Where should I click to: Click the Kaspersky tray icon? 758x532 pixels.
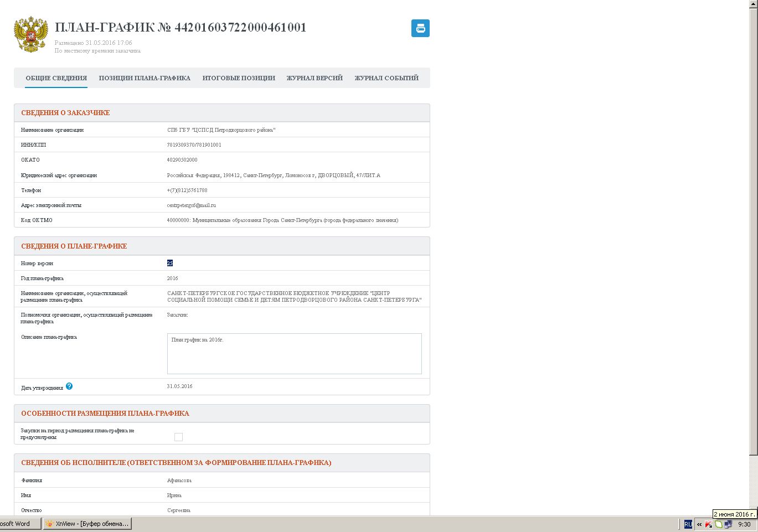709,524
